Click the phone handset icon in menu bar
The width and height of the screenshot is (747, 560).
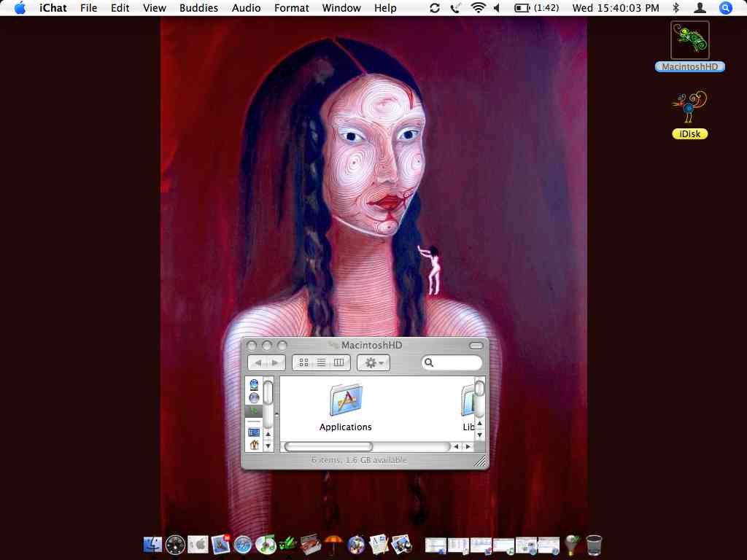pos(455,8)
